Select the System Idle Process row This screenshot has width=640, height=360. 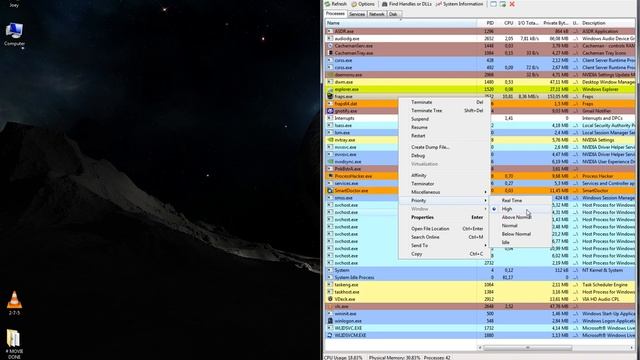(480, 278)
